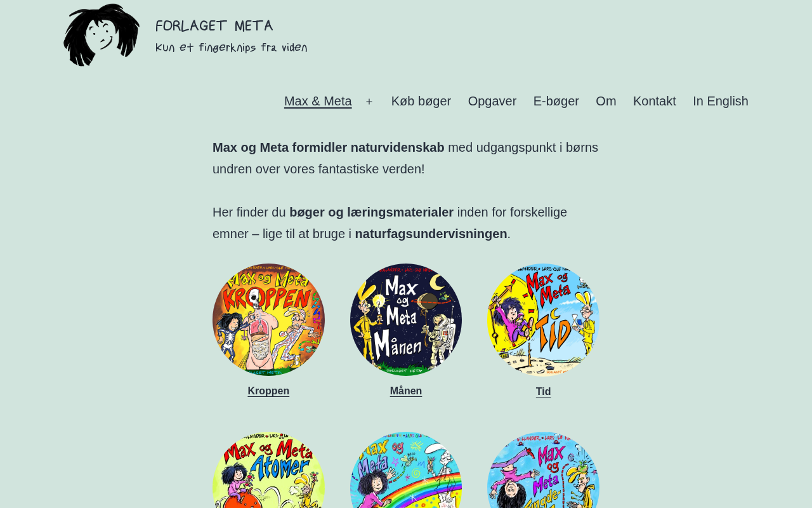Follow the Kroppen text link
The image size is (812, 508).
coord(268,391)
